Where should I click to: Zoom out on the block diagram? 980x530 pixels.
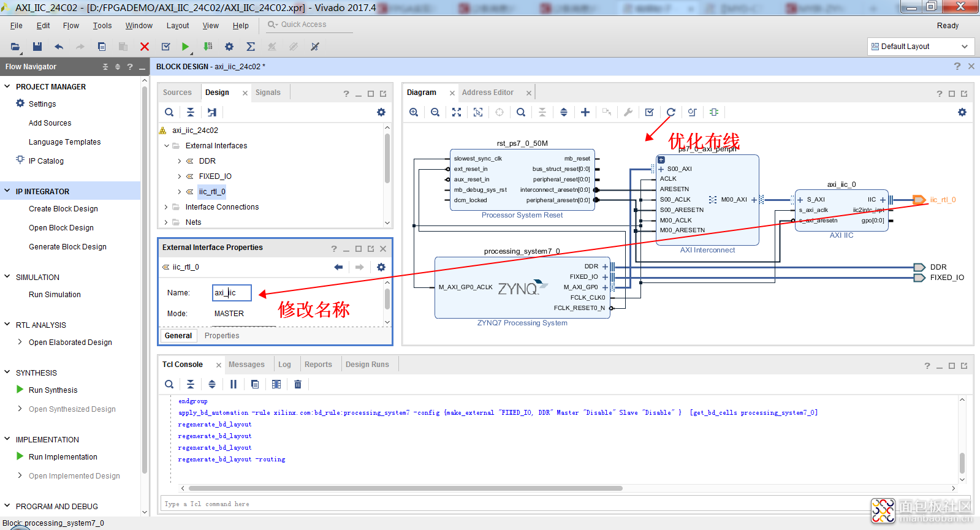(x=435, y=112)
